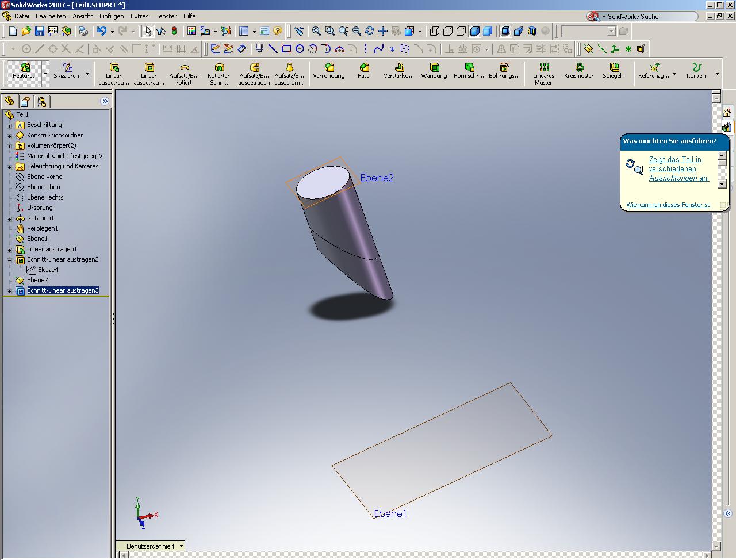This screenshot has height=560, width=736.
Task: Click the Formschräge draft tool
Action: coord(469,71)
